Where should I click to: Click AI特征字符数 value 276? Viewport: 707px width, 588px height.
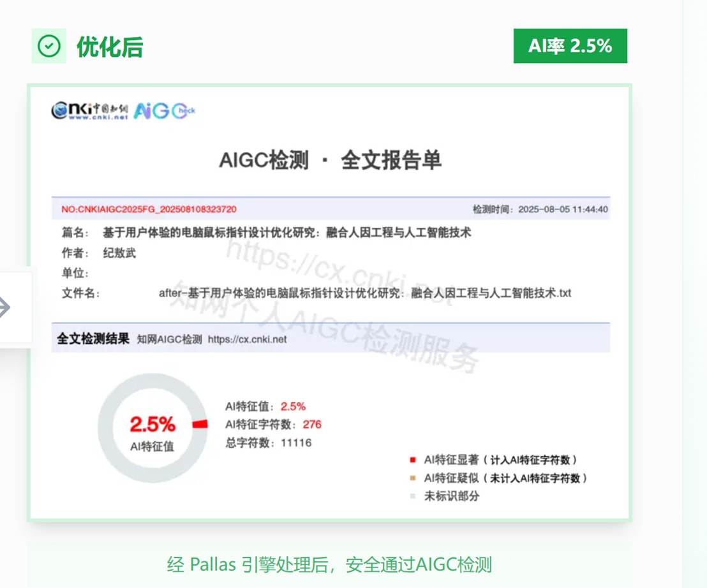312,425
